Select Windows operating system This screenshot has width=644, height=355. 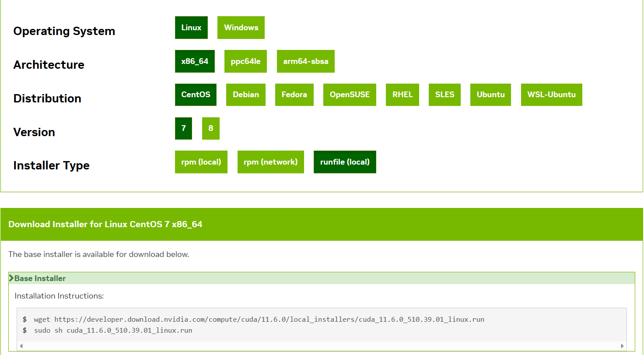click(x=241, y=28)
